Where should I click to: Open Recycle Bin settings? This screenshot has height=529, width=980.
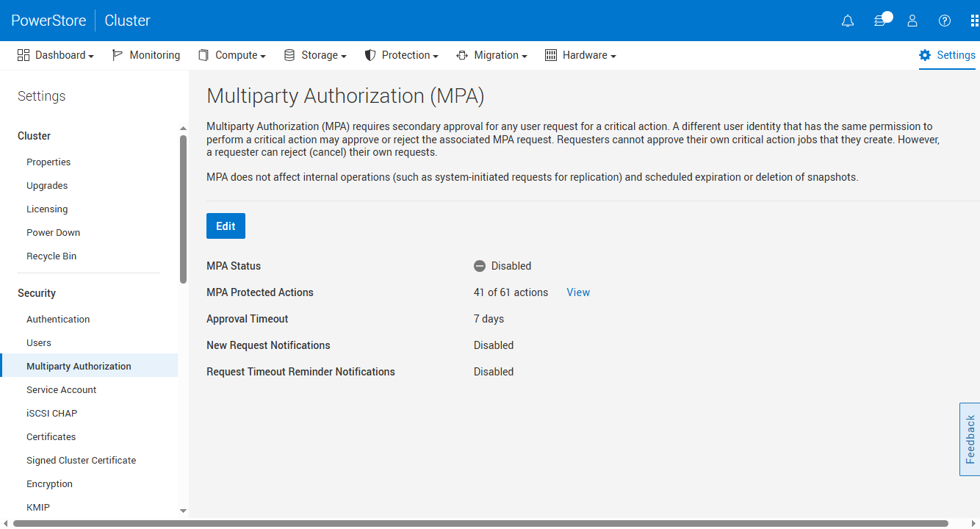(x=51, y=256)
